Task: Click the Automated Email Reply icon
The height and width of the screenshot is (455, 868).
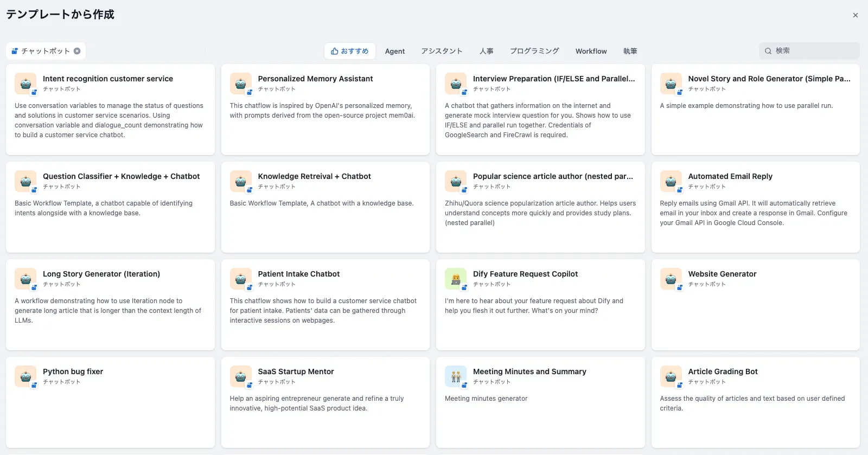Action: [x=671, y=181]
